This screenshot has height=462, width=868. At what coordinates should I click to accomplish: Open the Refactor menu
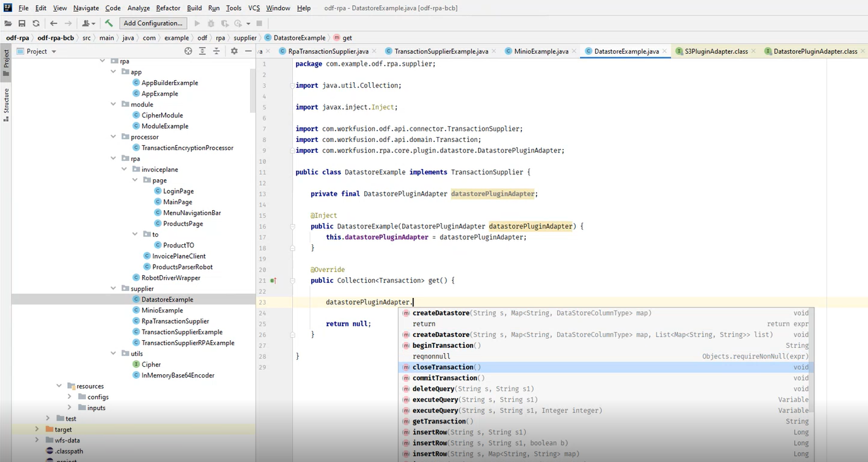pyautogui.click(x=168, y=8)
